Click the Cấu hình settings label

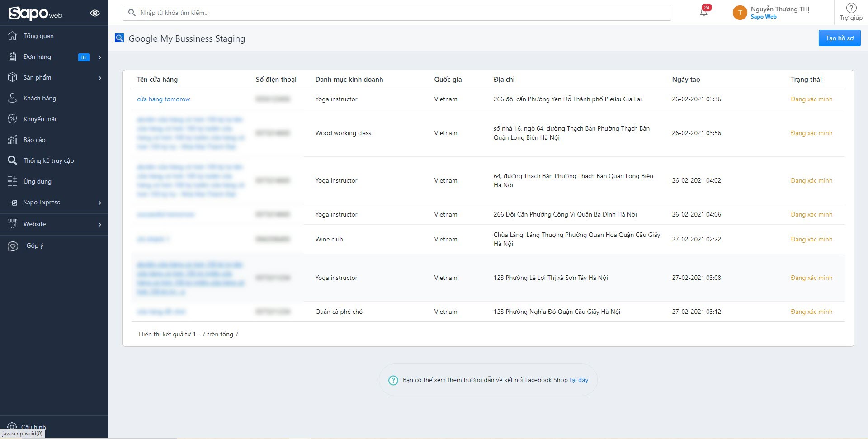[33, 427]
